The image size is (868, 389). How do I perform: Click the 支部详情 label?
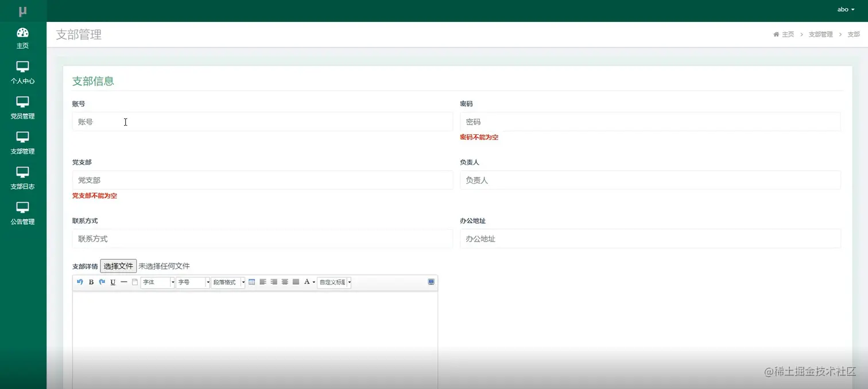[x=85, y=267]
